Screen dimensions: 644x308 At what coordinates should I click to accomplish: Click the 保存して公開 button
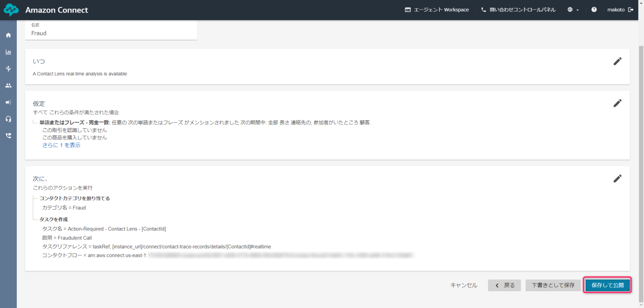(607, 285)
